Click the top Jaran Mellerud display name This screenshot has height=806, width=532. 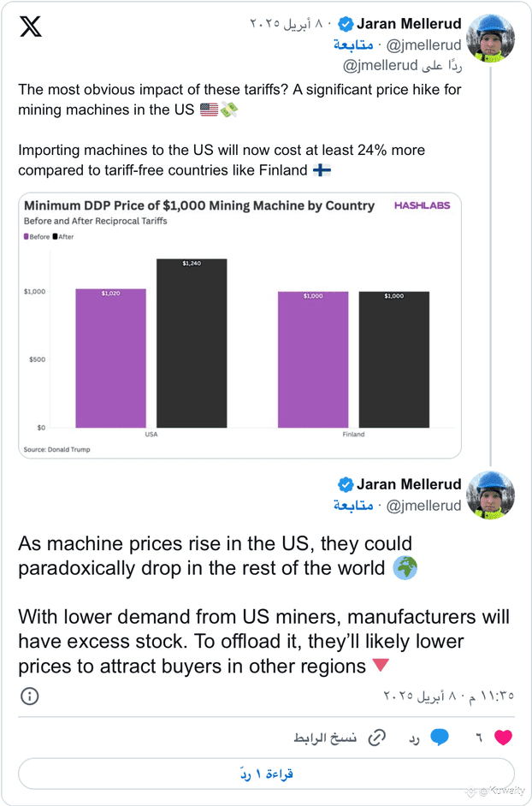coord(409,23)
